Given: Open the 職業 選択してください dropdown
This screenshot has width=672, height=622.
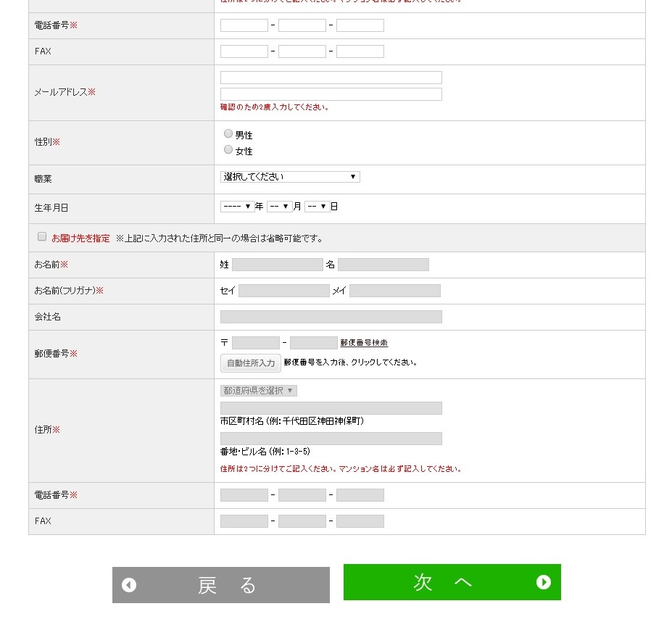Looking at the screenshot, I should tap(290, 177).
